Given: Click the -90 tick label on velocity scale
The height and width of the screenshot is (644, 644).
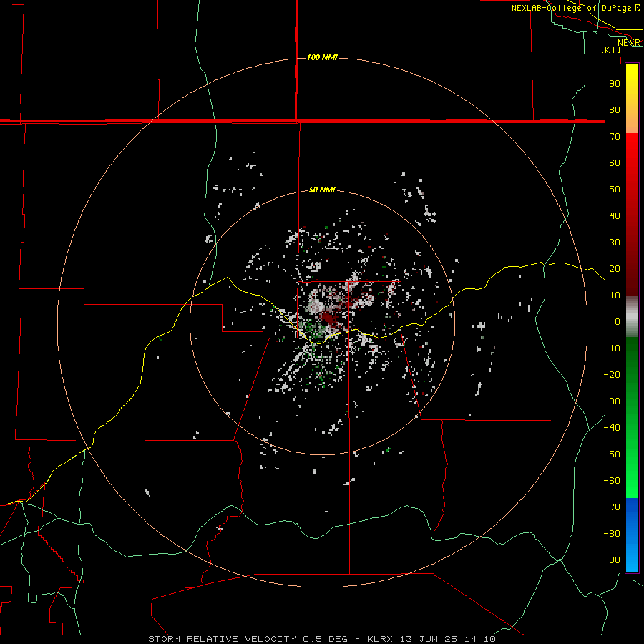Looking at the screenshot, I should [x=612, y=560].
